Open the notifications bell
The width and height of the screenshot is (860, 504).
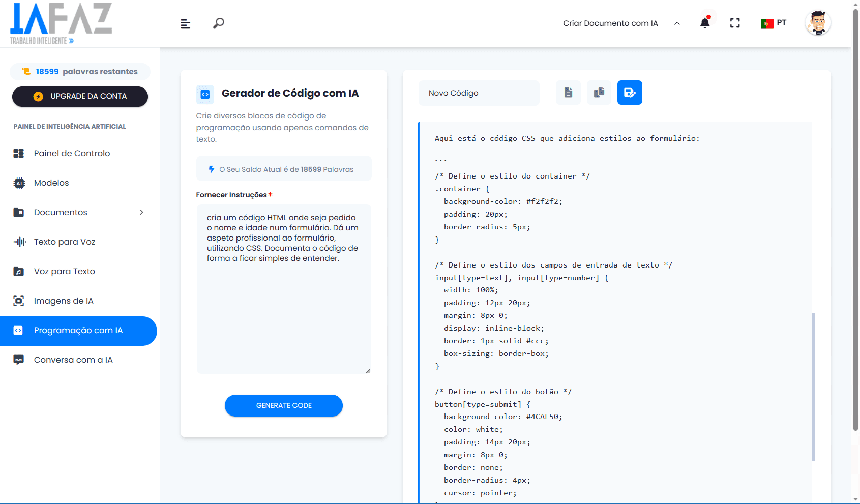click(x=705, y=23)
